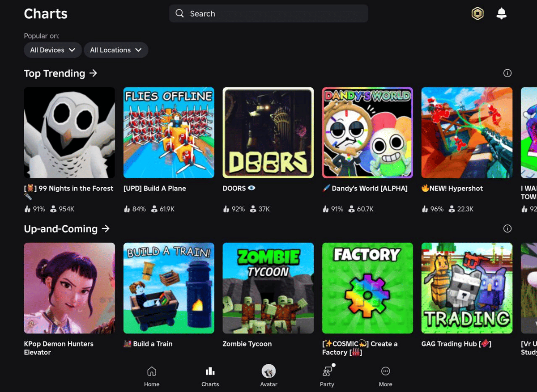Select the Charts icon in bottom navigation
Viewport: 537px width, 392px height.
(210, 375)
